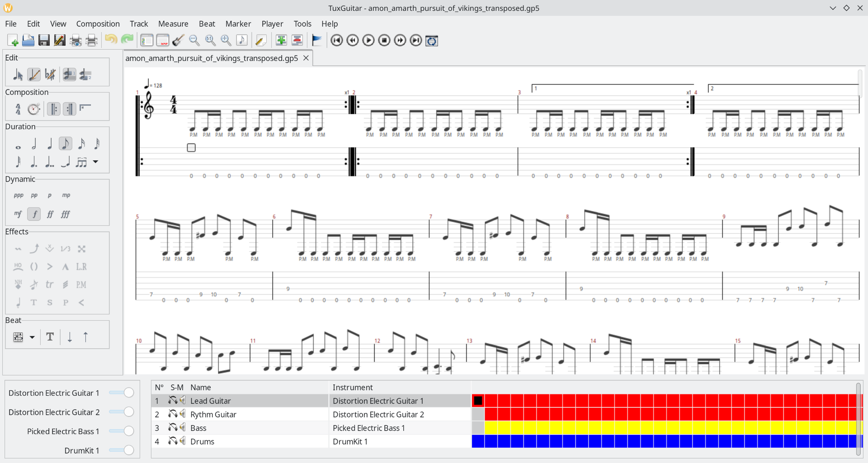The width and height of the screenshot is (868, 463).
Task: Set dynamic to fff
Action: pos(66,214)
